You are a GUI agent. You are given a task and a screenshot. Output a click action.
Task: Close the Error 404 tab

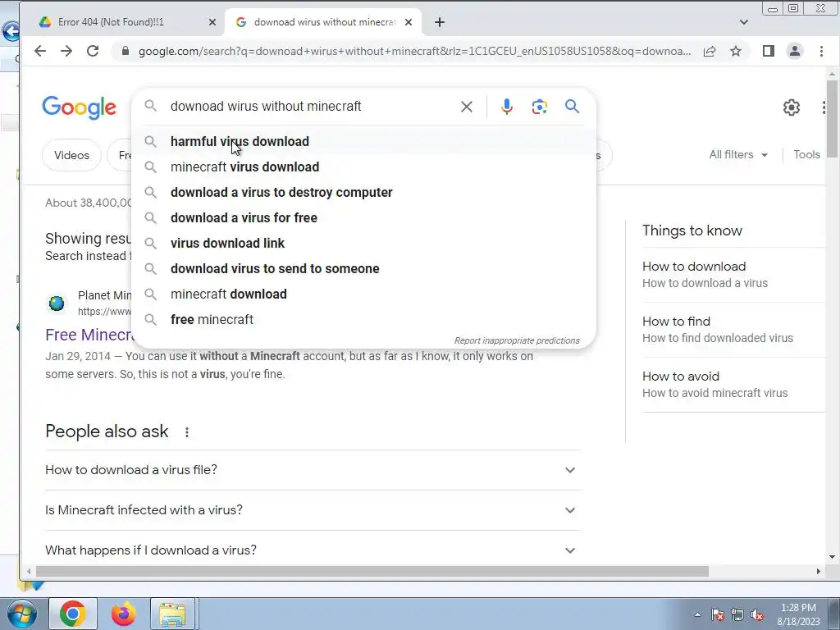click(212, 22)
